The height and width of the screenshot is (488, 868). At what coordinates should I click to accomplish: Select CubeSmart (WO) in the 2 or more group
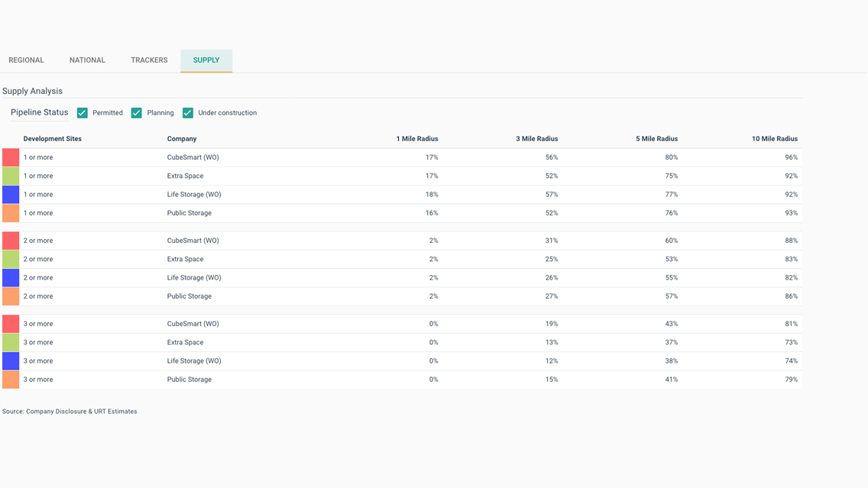[x=193, y=241]
